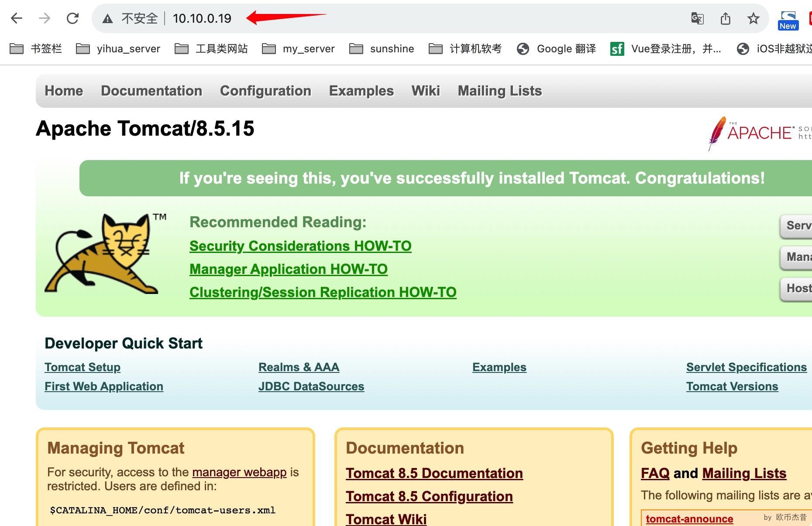The image size is (812, 526).
Task: Click the browser back arrow
Action: (17, 18)
